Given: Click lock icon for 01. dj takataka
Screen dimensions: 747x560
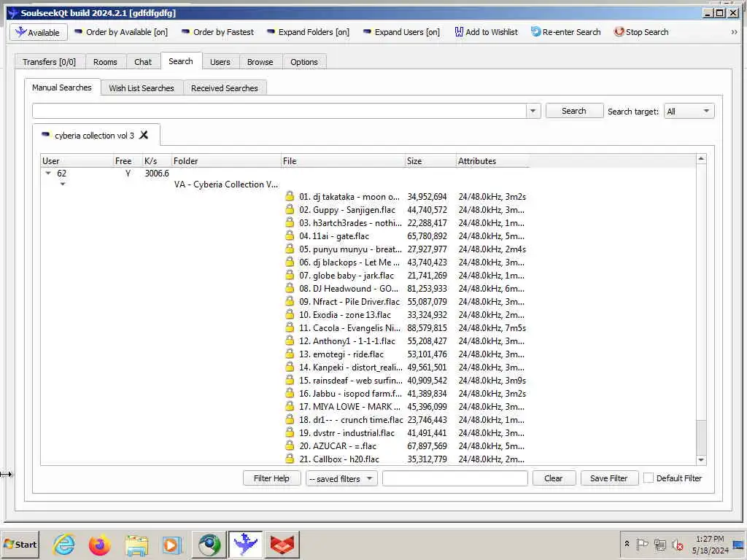Looking at the screenshot, I should click(x=290, y=196).
